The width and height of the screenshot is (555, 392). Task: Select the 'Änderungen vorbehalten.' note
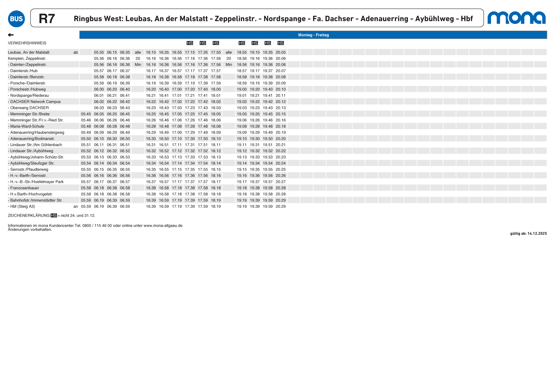coord(30,230)
